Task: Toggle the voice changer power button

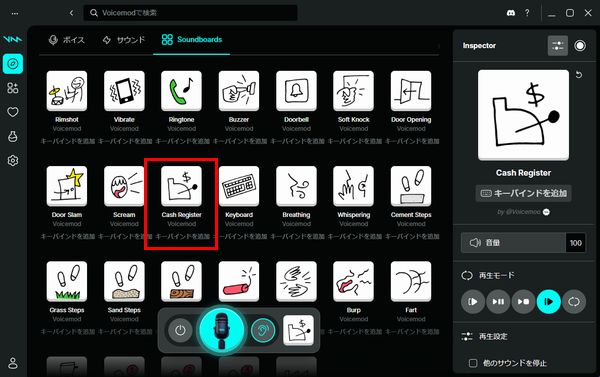Action: click(180, 330)
